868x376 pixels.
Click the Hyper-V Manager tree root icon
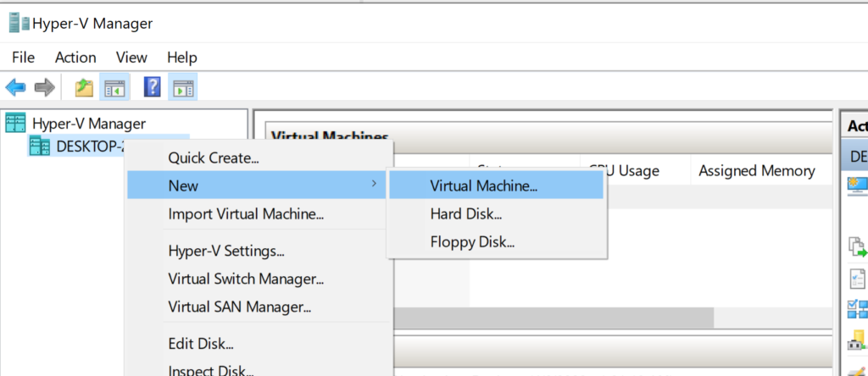pos(15,123)
